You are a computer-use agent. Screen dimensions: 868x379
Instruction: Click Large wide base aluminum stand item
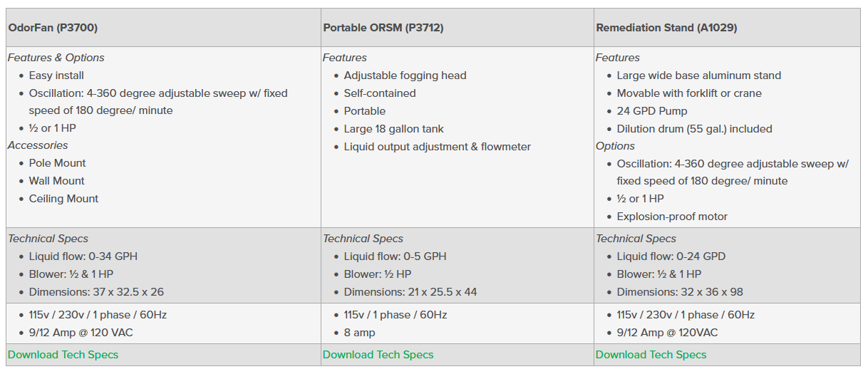(698, 76)
